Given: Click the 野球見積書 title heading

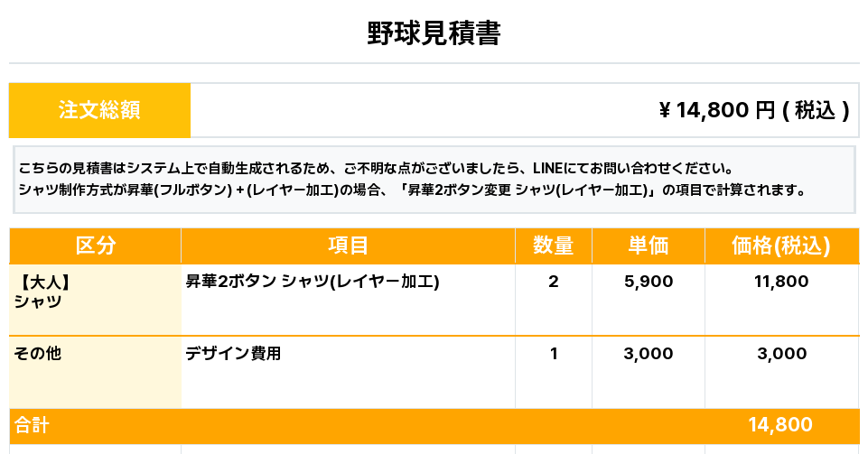Looking at the screenshot, I should pos(434,33).
